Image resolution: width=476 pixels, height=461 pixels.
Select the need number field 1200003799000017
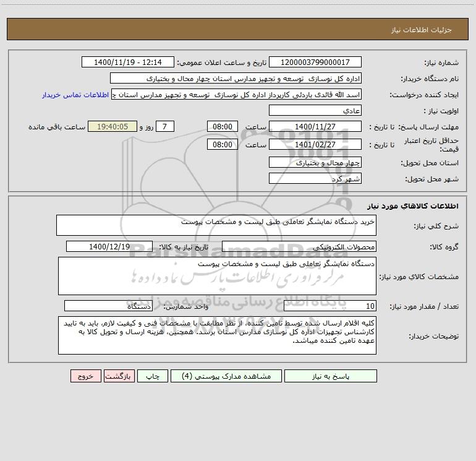(x=315, y=62)
